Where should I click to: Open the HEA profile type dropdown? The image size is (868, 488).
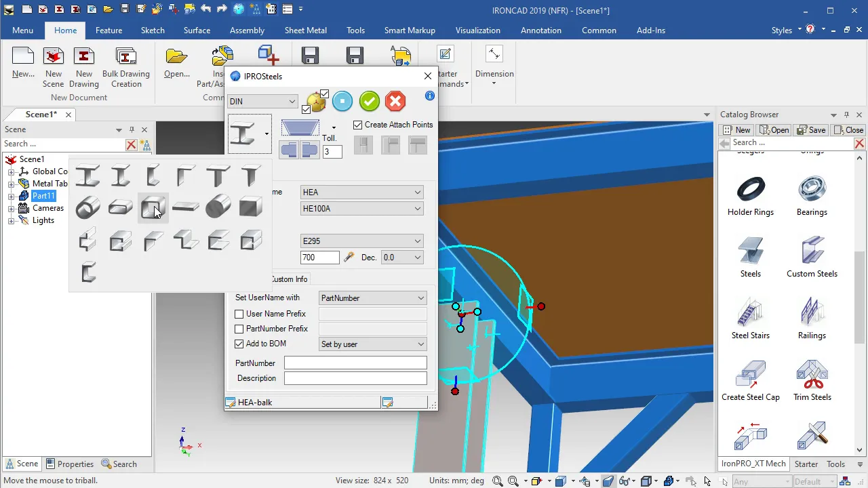click(x=361, y=192)
